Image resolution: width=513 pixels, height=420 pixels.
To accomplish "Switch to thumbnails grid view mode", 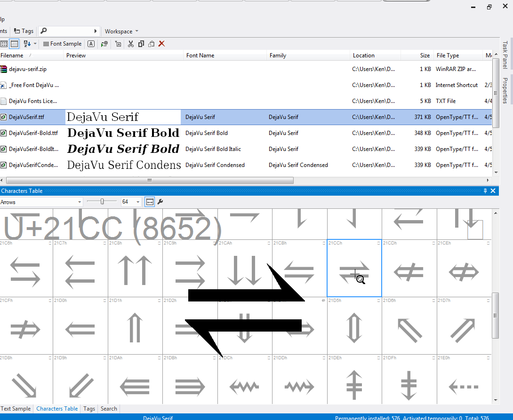I will tap(4, 44).
